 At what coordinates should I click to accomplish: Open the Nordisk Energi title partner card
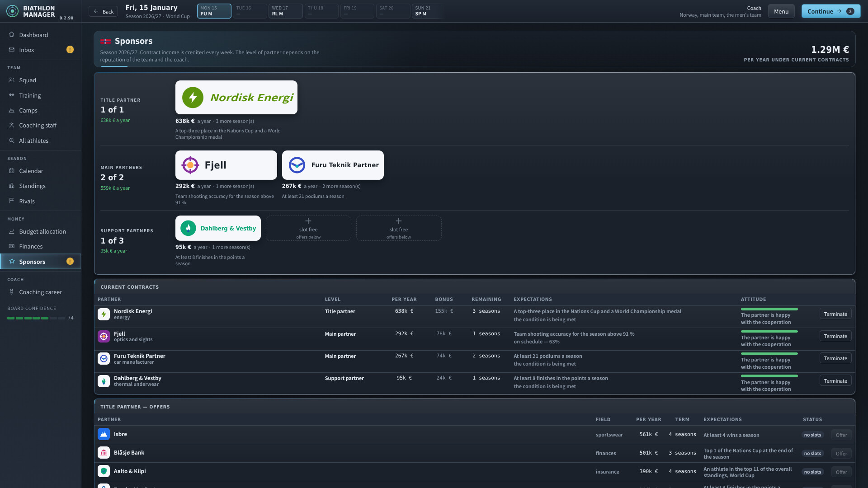click(236, 97)
